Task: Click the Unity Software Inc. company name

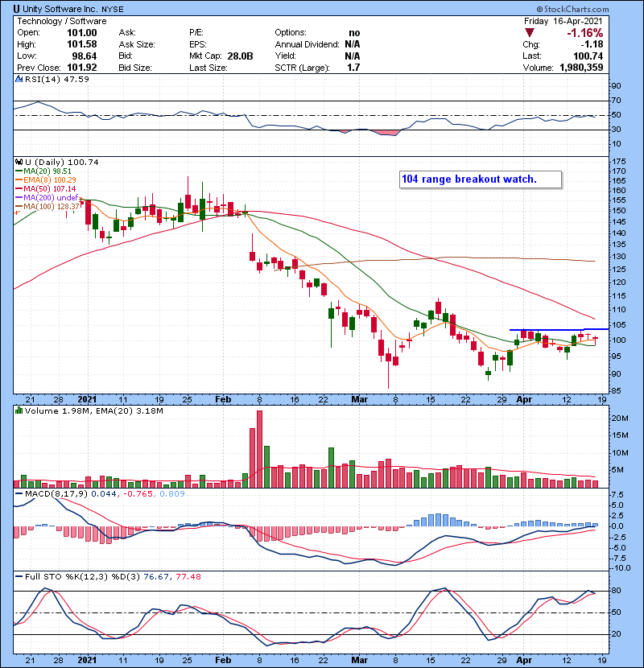Action: [x=60, y=9]
